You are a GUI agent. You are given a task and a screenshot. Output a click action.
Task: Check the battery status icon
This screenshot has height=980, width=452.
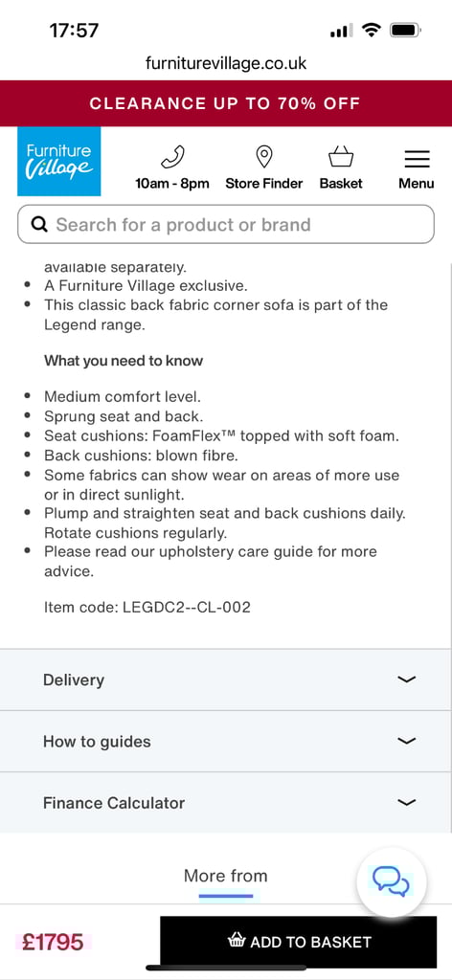405,30
